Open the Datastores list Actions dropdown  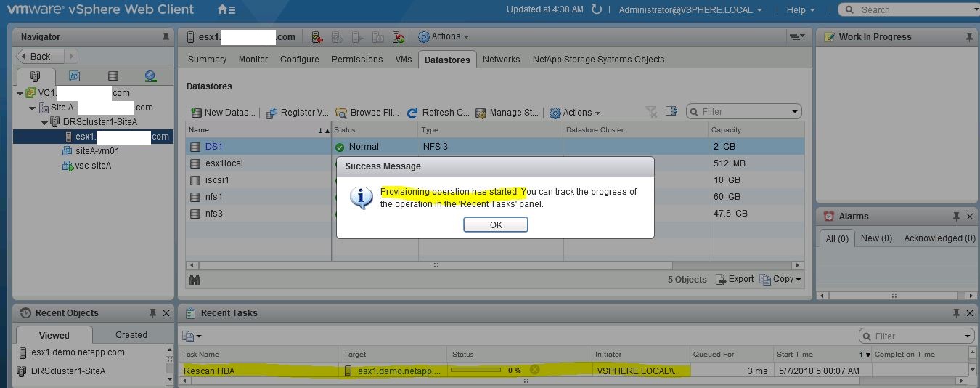pos(575,112)
